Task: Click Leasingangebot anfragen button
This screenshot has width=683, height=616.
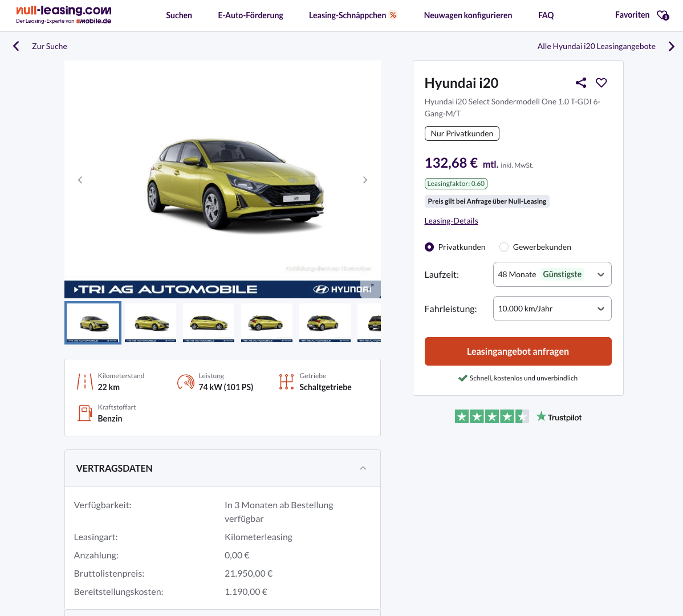Action: (518, 351)
